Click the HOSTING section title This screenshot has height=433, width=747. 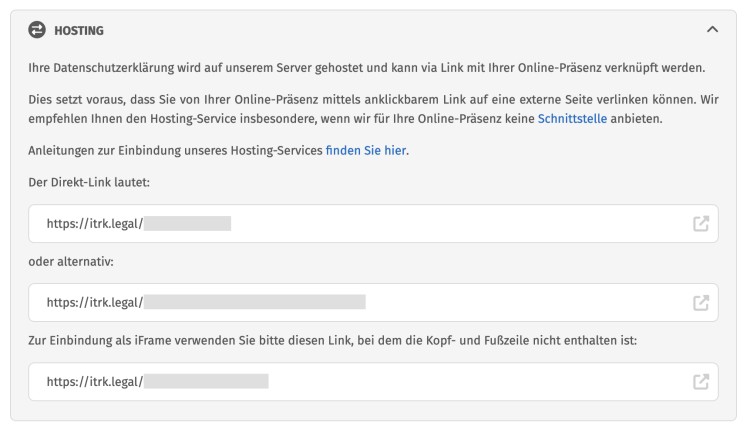(78, 31)
